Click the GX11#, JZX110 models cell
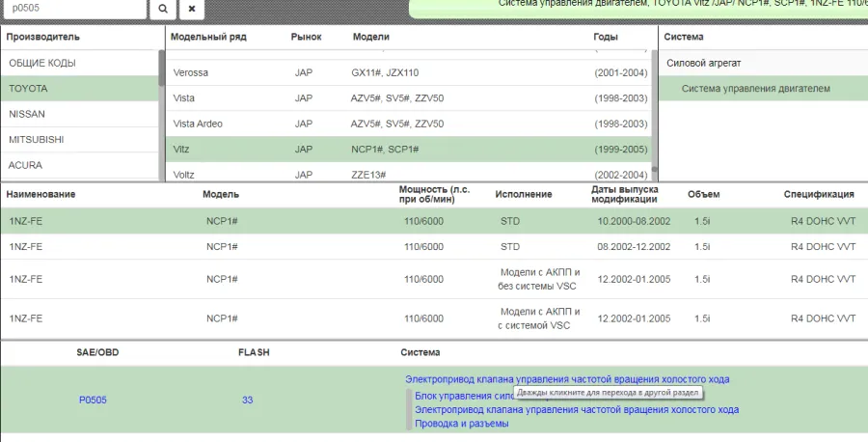This screenshot has width=868, height=442. [x=385, y=72]
